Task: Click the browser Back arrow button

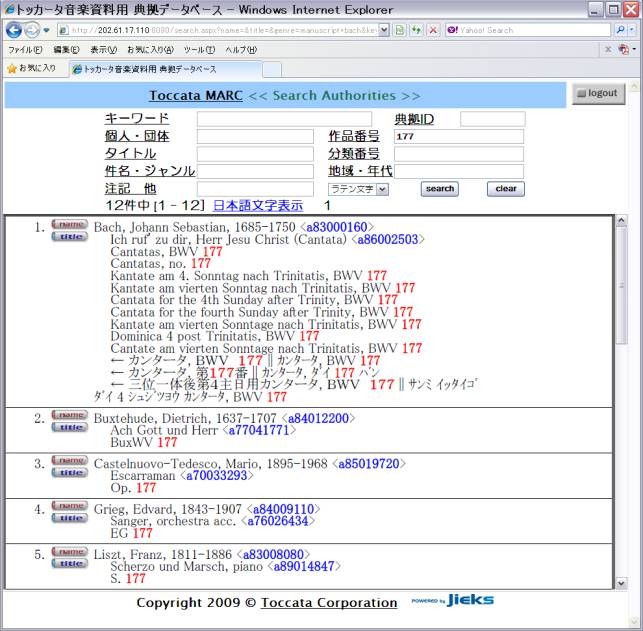Action: [x=14, y=30]
